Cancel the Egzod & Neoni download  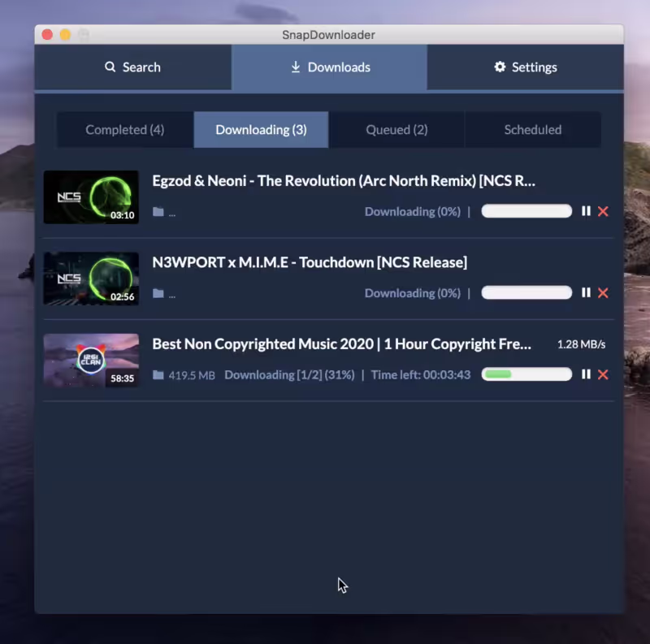(603, 211)
